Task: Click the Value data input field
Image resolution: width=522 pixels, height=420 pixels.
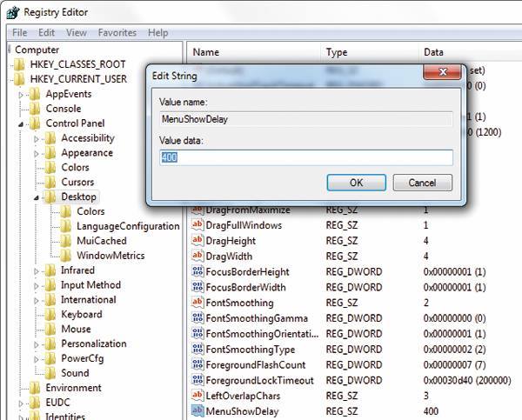Action: [x=306, y=157]
